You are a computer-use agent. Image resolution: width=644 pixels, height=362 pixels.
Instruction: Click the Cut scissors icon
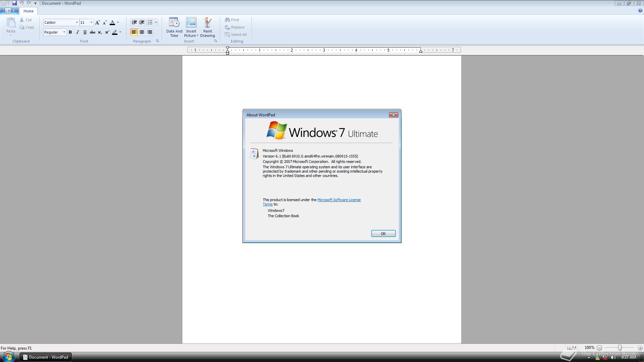pyautogui.click(x=22, y=20)
